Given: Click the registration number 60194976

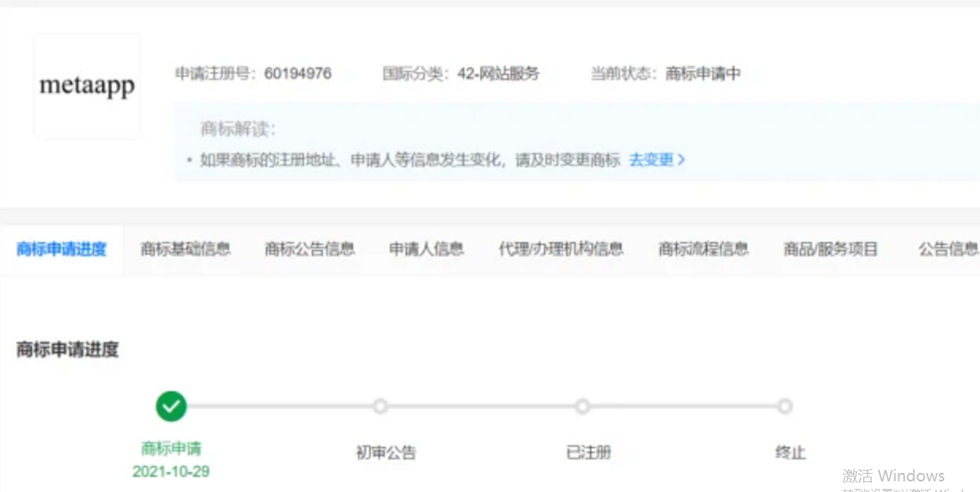Looking at the screenshot, I should [x=298, y=74].
